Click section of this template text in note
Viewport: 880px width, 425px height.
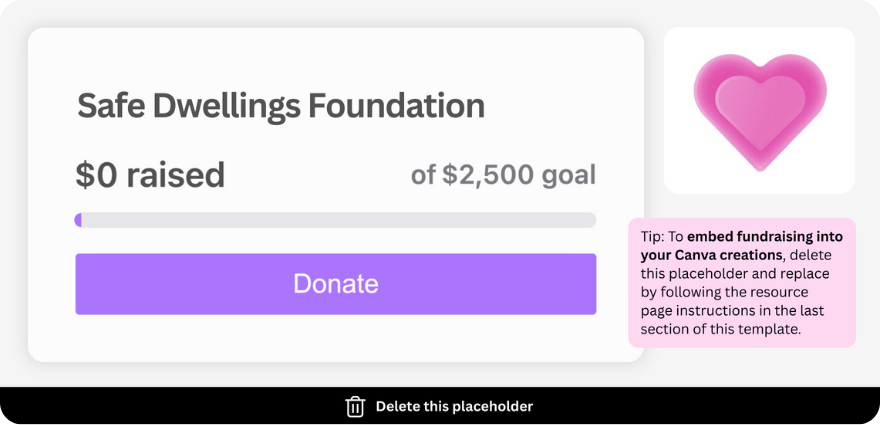click(x=720, y=329)
